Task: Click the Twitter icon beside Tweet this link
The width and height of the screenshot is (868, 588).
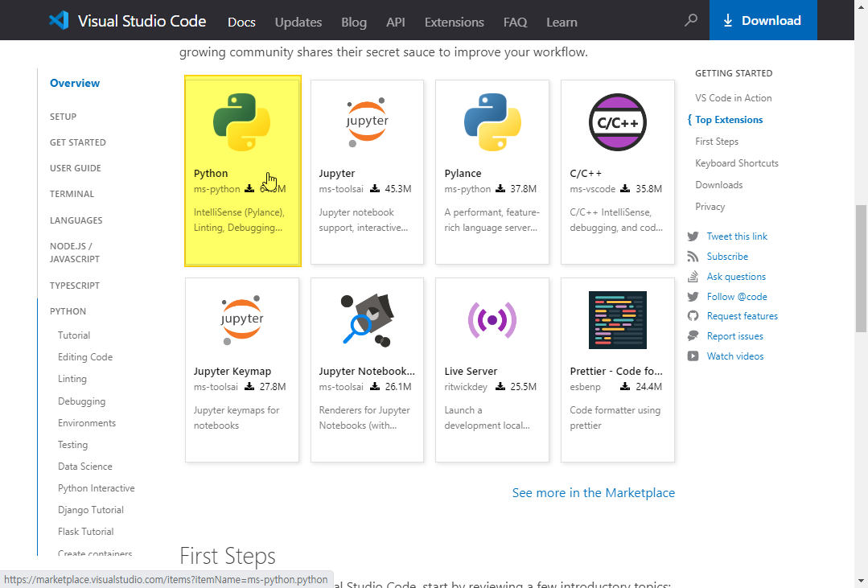Action: click(x=693, y=236)
